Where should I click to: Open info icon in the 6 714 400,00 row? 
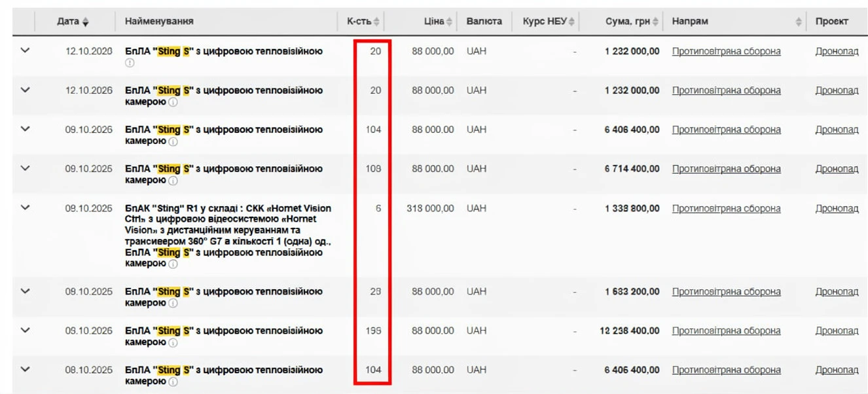pos(173,181)
